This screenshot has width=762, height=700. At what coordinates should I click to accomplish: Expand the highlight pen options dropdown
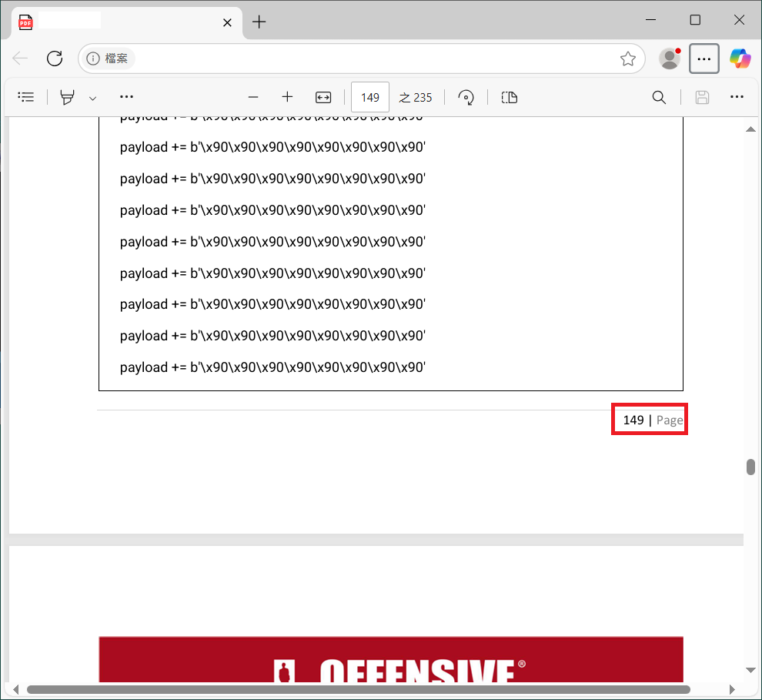click(x=92, y=98)
